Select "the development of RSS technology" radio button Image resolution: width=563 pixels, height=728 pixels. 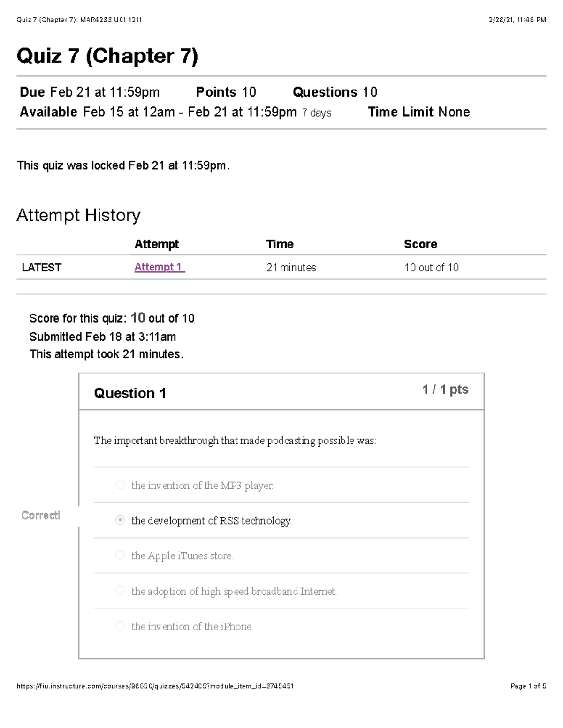[120, 520]
